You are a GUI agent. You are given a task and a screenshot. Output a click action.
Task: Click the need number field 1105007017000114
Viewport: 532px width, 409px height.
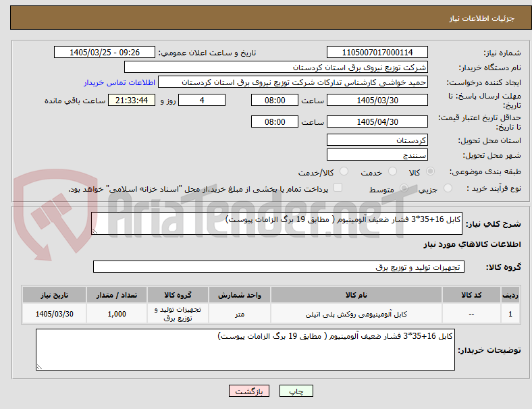coord(377,52)
